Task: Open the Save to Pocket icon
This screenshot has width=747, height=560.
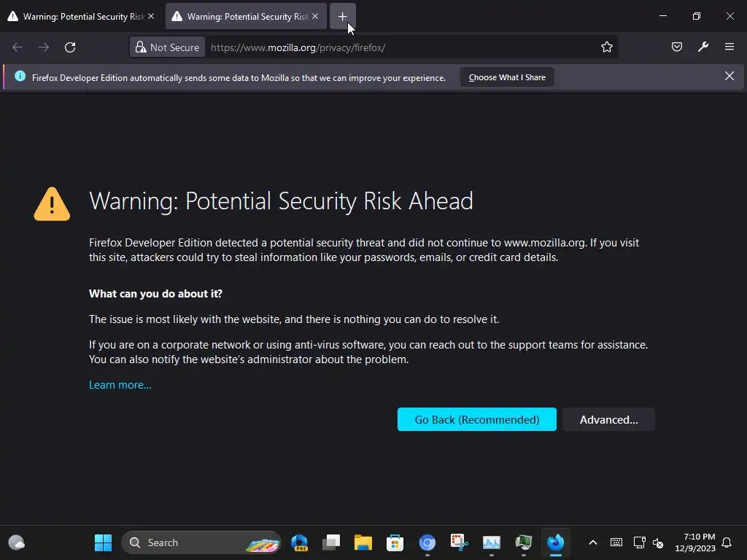Action: coord(676,47)
